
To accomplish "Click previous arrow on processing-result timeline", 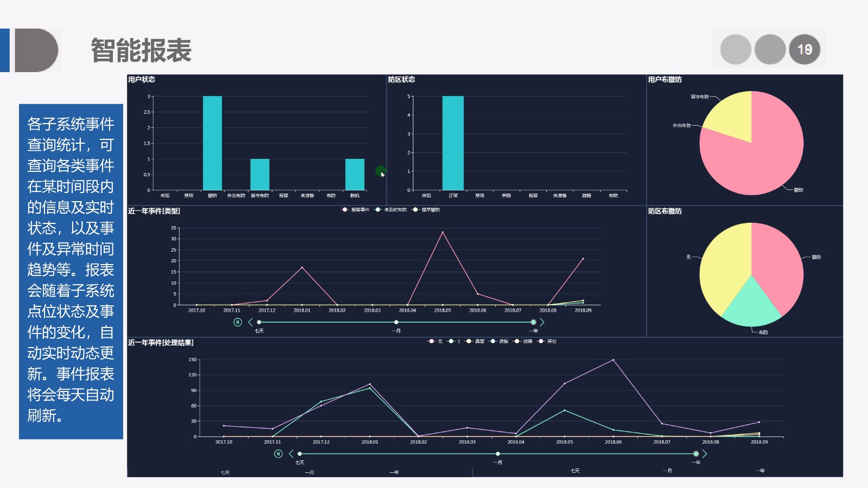I will point(291,454).
